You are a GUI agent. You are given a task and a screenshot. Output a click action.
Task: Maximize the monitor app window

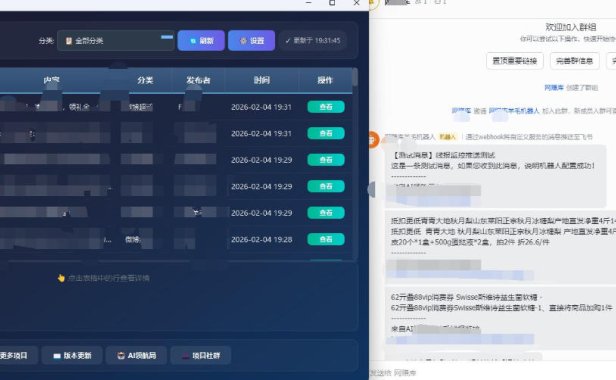click(332, 3)
